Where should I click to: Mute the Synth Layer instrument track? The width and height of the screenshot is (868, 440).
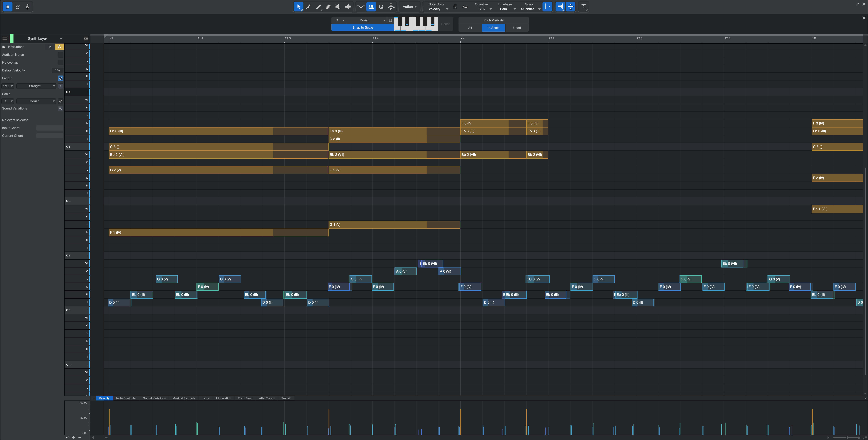(x=50, y=47)
